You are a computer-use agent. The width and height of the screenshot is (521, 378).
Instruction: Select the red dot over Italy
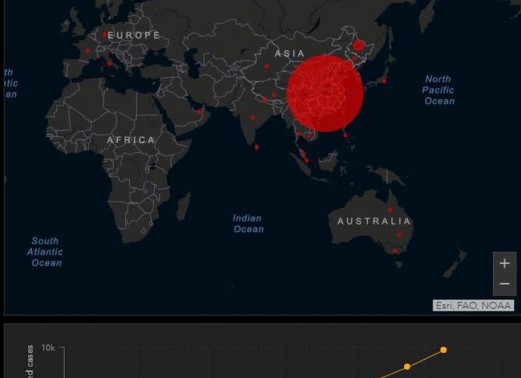click(109, 64)
